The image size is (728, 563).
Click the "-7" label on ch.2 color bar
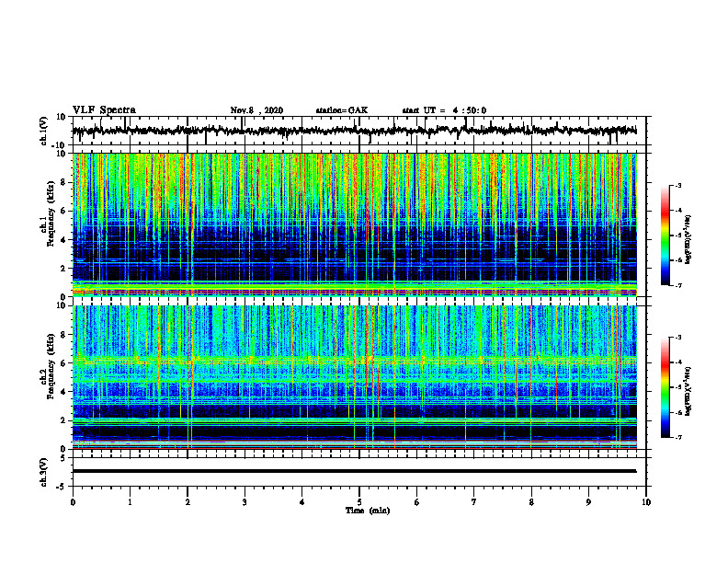point(678,437)
